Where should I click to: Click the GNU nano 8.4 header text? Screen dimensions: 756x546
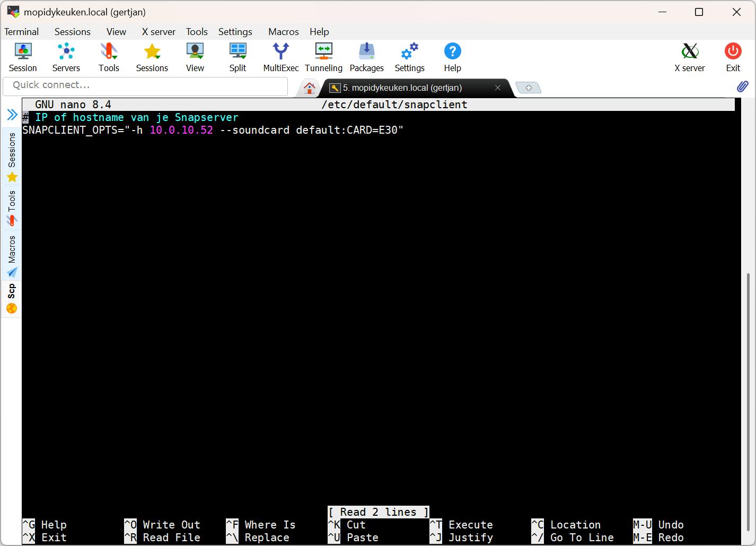tap(73, 105)
